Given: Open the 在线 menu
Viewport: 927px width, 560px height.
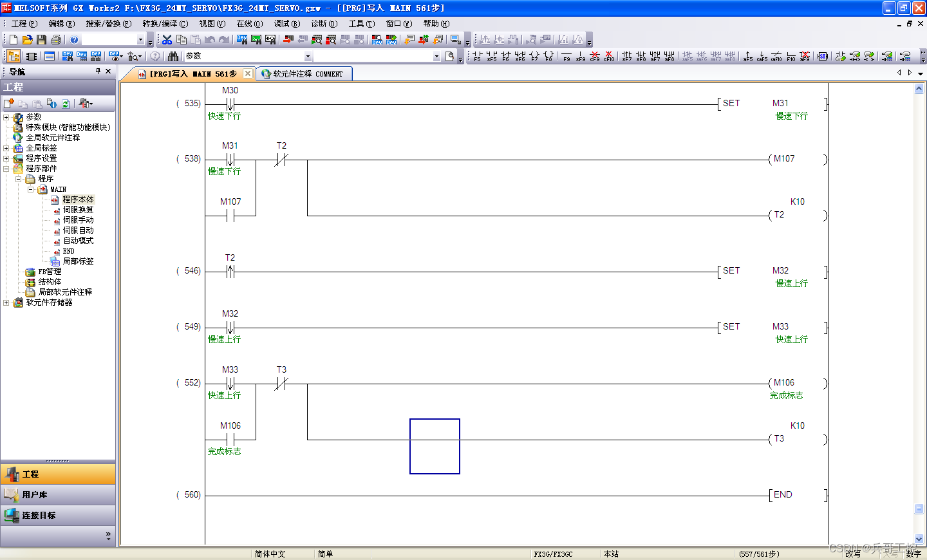Looking at the screenshot, I should point(249,24).
